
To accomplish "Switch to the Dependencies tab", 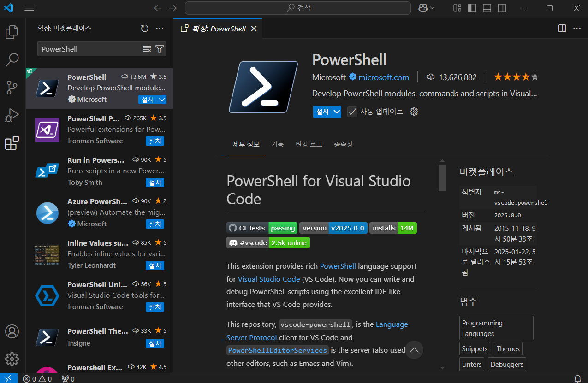I will click(x=343, y=144).
